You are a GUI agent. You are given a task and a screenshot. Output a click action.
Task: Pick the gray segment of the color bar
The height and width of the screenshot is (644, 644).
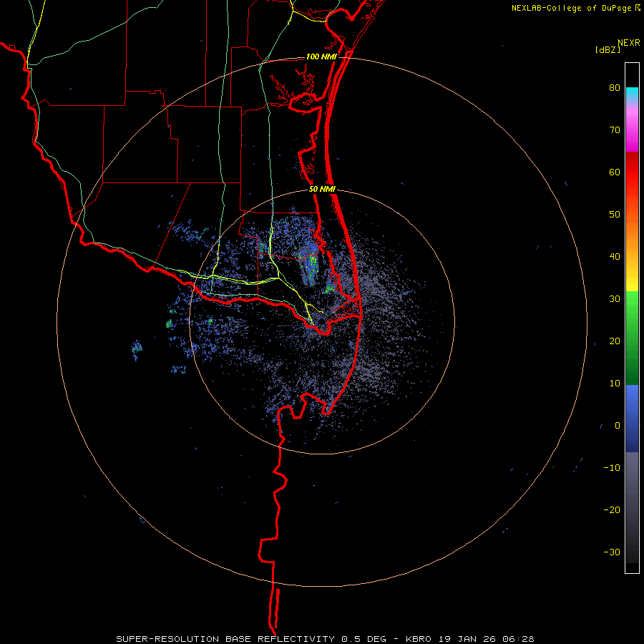pyautogui.click(x=632, y=484)
